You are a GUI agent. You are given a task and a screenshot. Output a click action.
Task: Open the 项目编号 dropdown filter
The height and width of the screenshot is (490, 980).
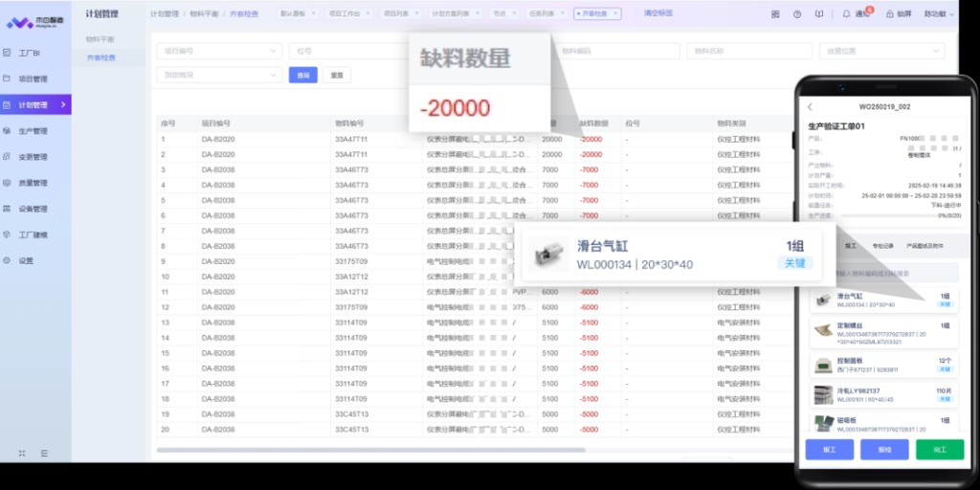pyautogui.click(x=219, y=52)
